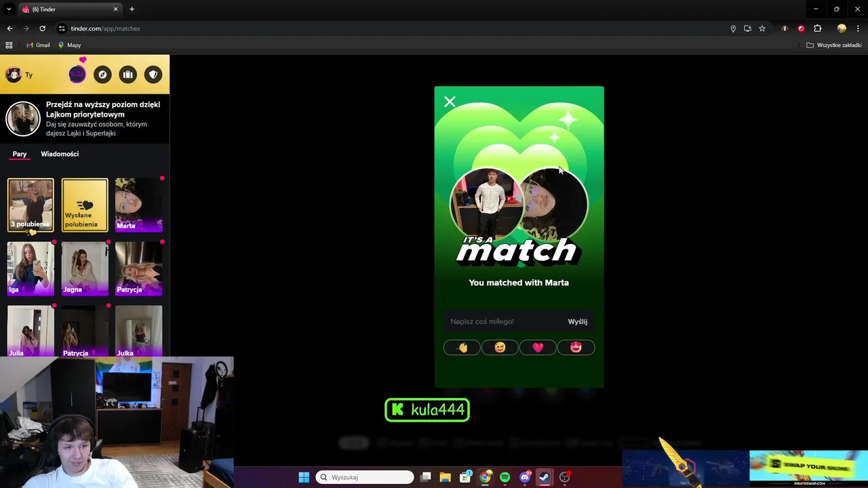Open the Gmail bookmark
This screenshot has width=868, height=488.
[38, 45]
